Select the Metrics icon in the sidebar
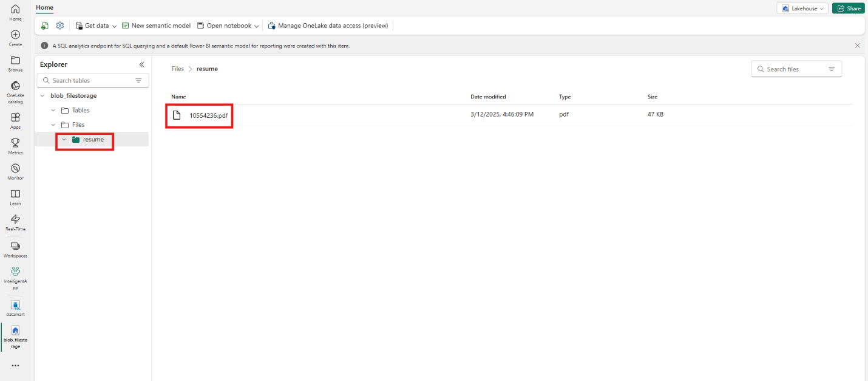 pos(15,145)
